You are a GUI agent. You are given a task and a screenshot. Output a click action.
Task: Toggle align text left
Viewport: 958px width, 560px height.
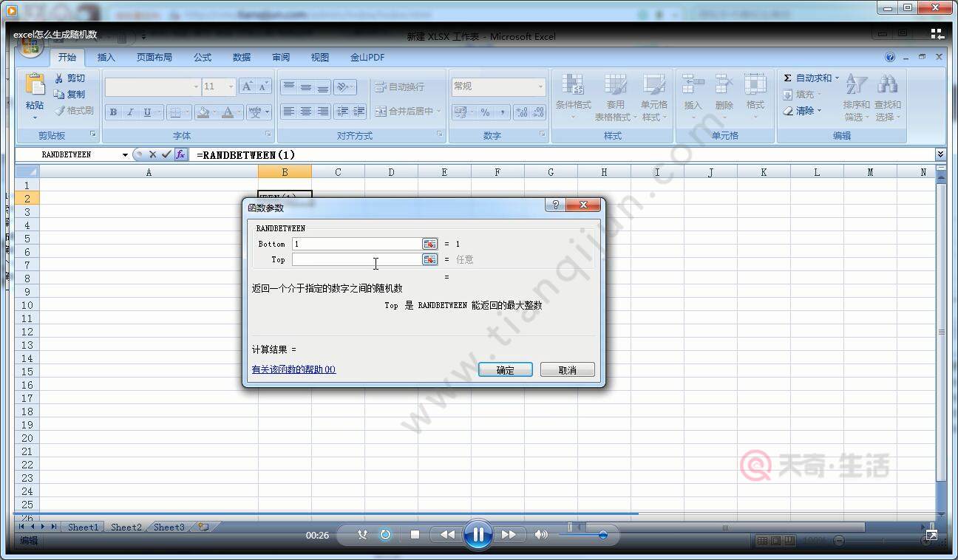(288, 112)
